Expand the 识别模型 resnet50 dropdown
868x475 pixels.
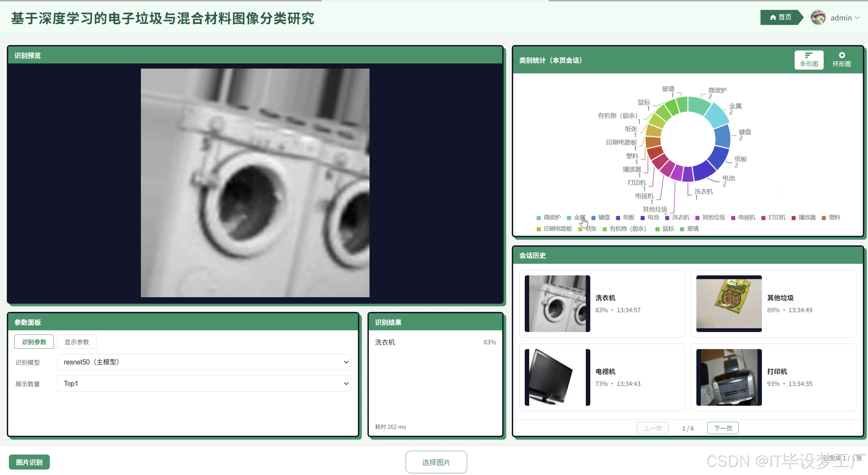tap(204, 362)
